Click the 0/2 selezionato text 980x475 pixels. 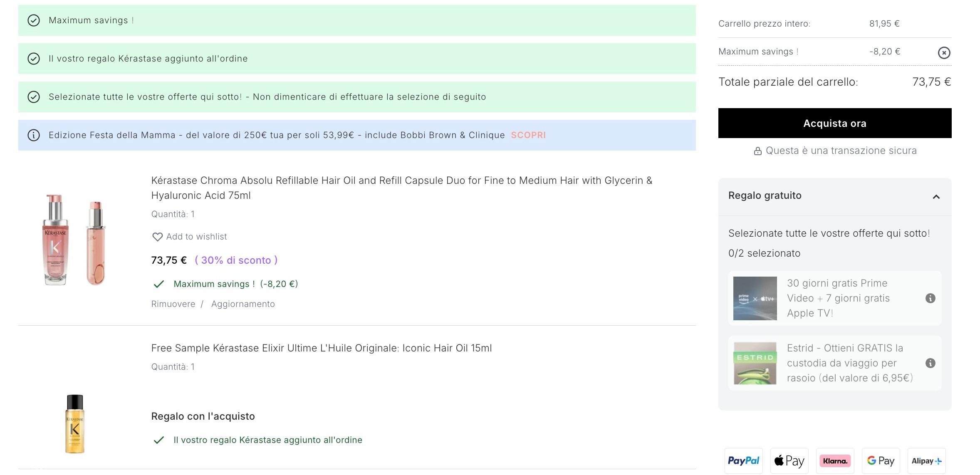coord(764,253)
